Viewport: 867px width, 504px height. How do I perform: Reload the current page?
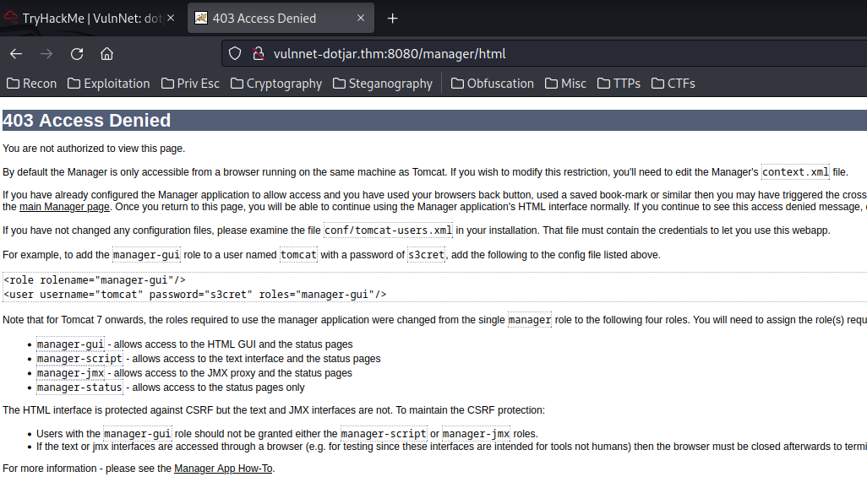pos(77,53)
